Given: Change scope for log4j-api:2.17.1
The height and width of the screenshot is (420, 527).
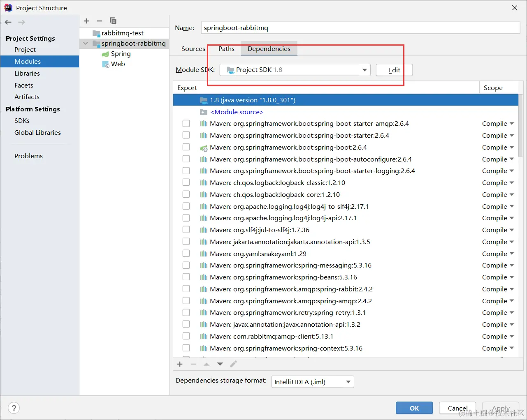Looking at the screenshot, I should pyautogui.click(x=498, y=218).
